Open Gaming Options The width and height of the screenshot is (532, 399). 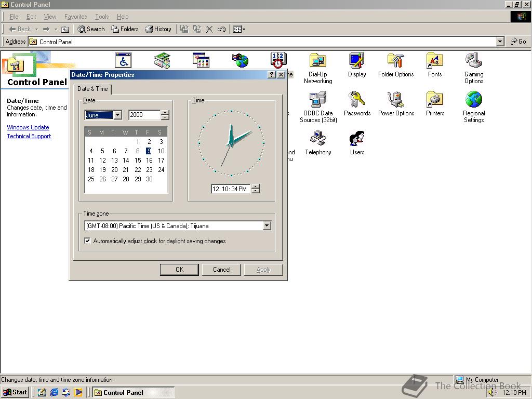[x=474, y=68]
